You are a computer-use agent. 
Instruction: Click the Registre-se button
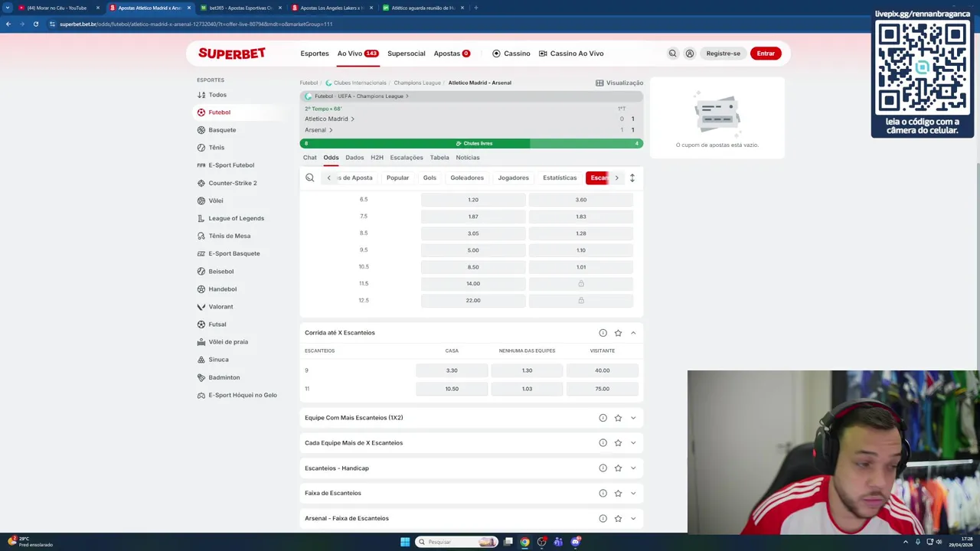pyautogui.click(x=723, y=54)
